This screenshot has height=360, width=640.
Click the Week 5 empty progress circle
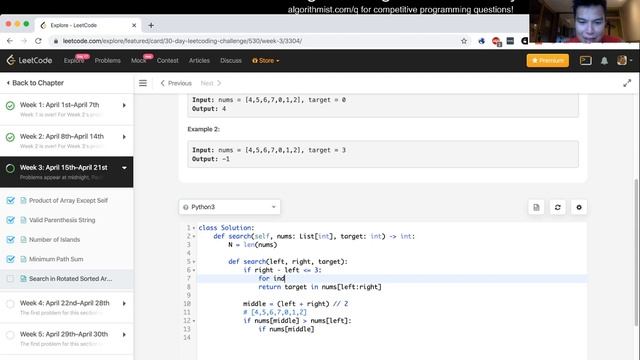pos(10,335)
